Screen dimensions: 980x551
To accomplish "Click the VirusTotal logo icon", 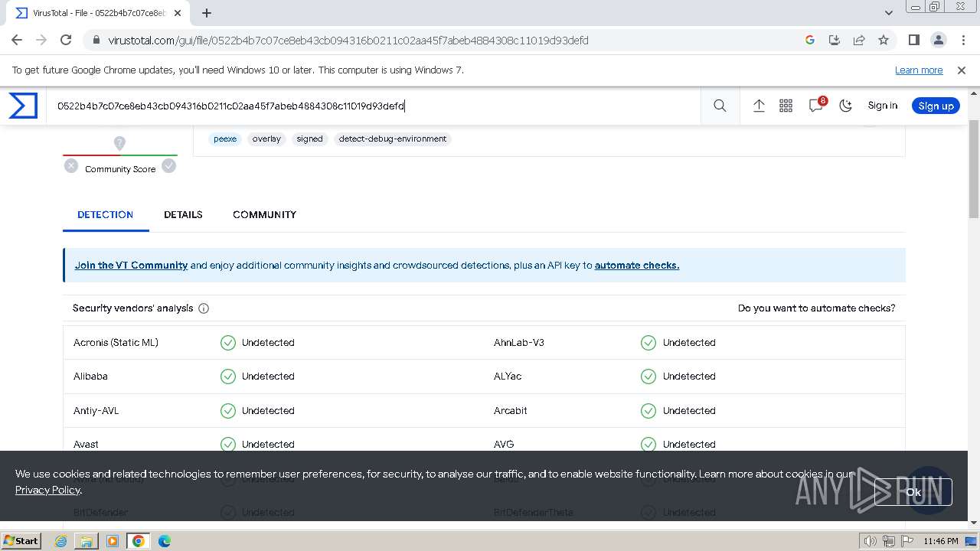I will point(23,106).
